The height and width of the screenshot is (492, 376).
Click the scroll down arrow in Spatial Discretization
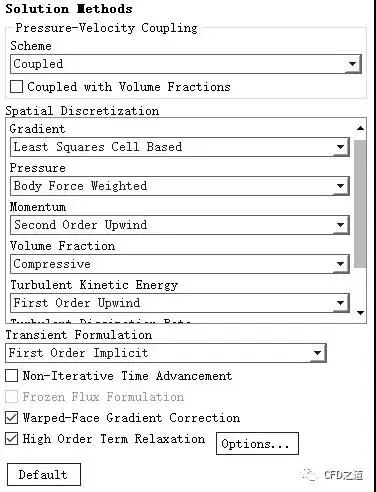360,313
